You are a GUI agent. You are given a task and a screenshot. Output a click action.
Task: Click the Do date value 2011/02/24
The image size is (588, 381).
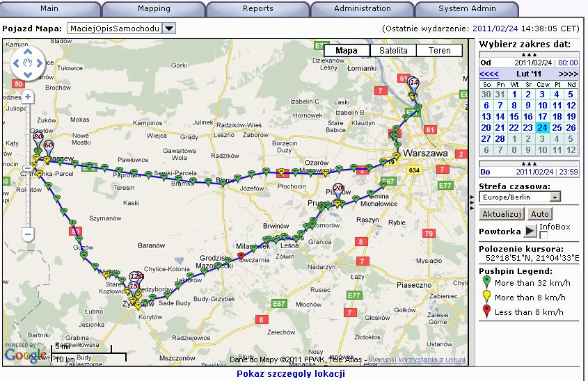(x=534, y=172)
